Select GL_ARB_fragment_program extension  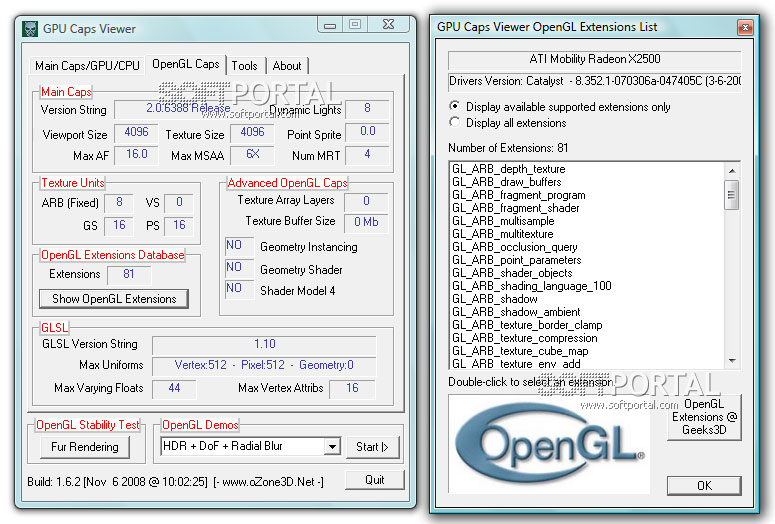518,195
